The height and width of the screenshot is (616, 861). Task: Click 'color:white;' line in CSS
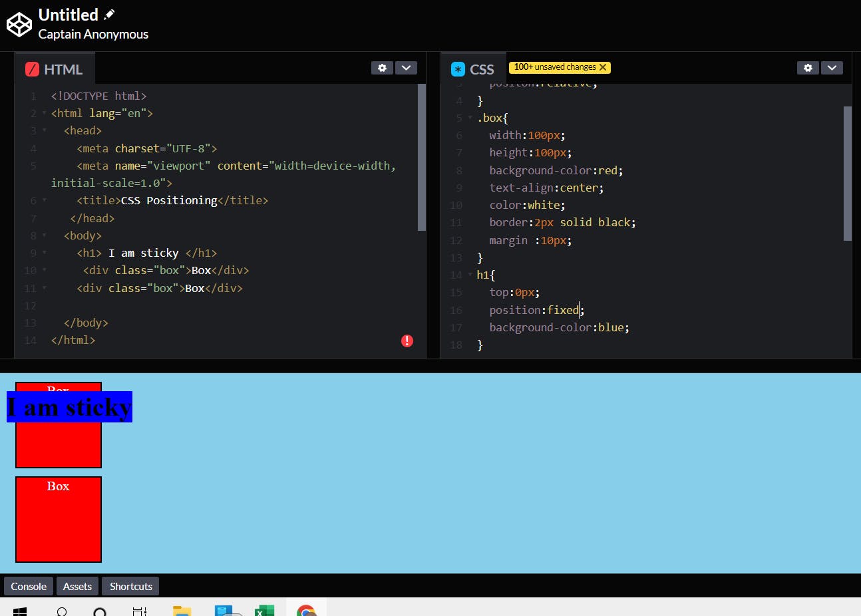pos(527,205)
